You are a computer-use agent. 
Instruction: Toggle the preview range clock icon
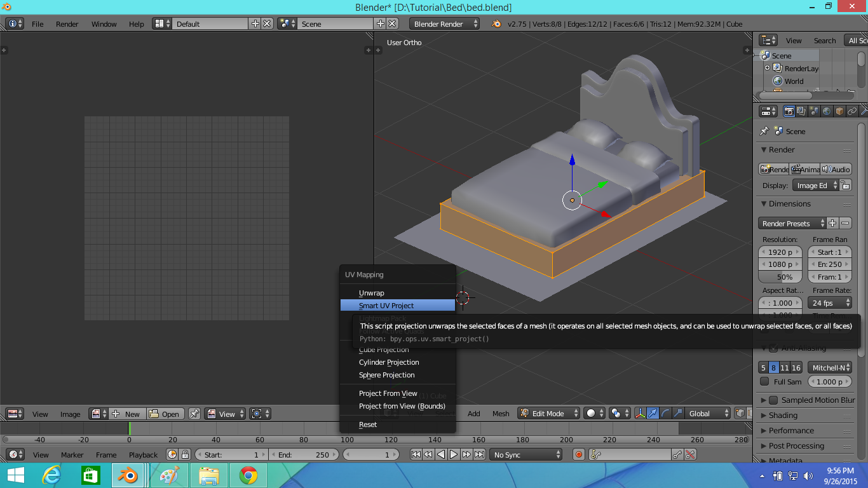pos(172,454)
